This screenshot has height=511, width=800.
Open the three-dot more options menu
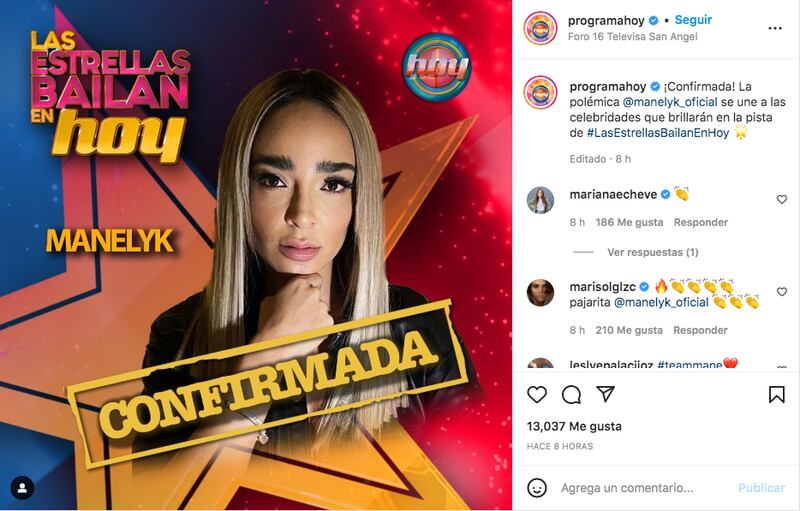point(774,28)
